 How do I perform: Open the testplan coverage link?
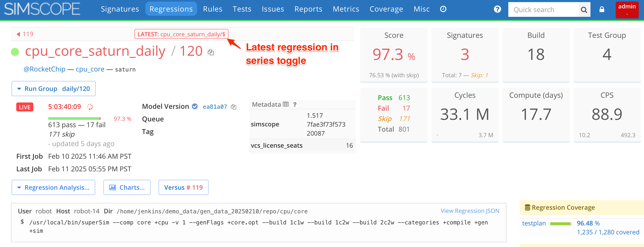point(534,223)
